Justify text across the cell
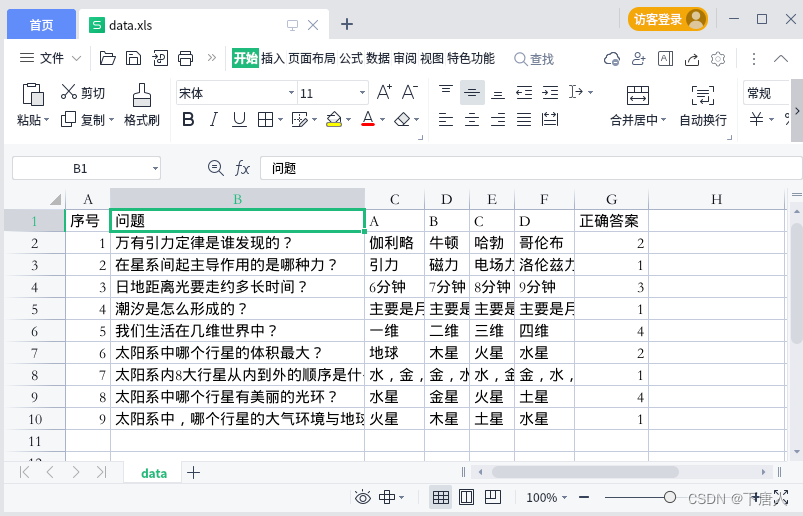Screen dimensions: 803x516 click(x=524, y=120)
